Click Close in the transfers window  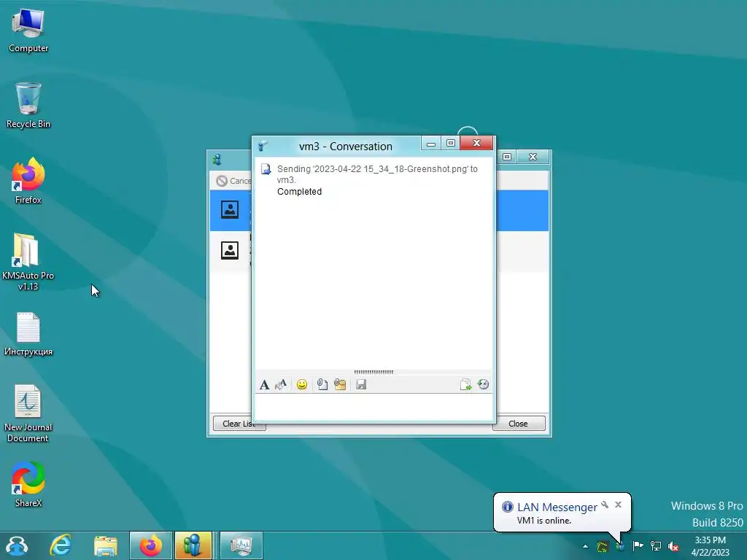click(x=519, y=424)
